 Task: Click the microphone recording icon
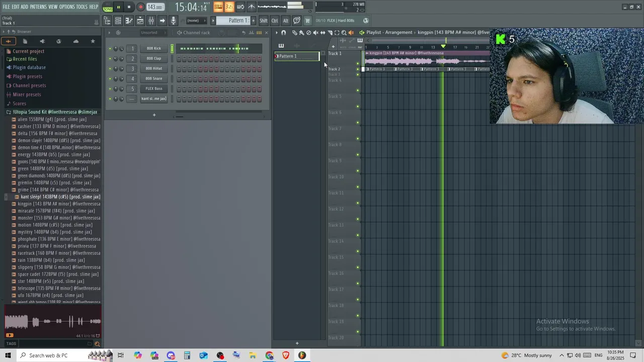173,21
